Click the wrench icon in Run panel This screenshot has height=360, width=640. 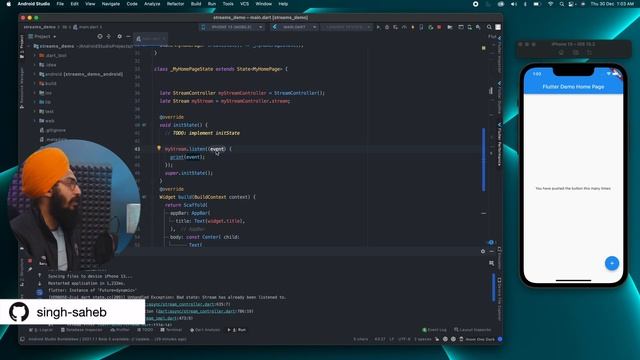[30, 269]
